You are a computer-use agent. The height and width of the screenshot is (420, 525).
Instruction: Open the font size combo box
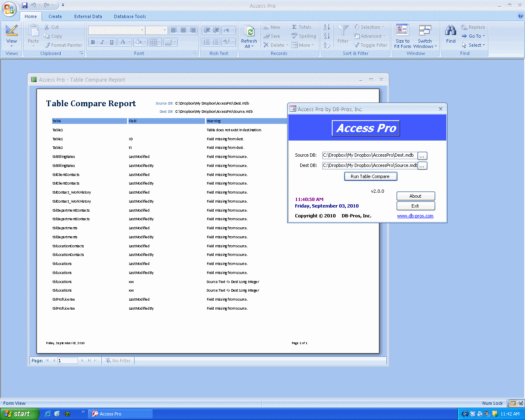156,30
